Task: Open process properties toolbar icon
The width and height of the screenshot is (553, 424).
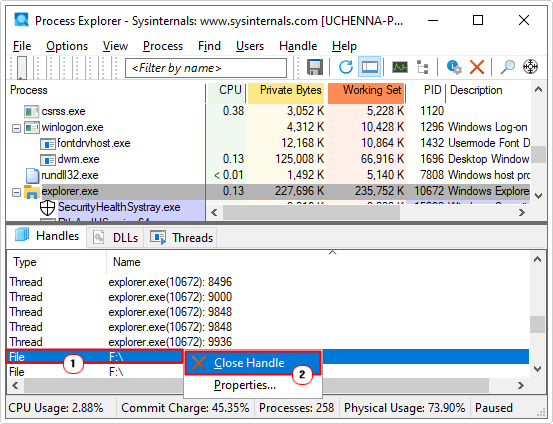Action: click(454, 67)
